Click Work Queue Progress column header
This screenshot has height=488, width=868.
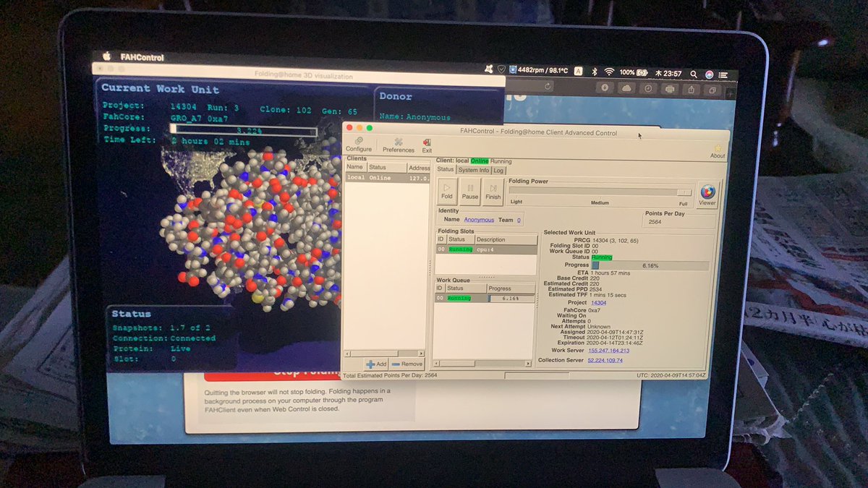click(511, 288)
